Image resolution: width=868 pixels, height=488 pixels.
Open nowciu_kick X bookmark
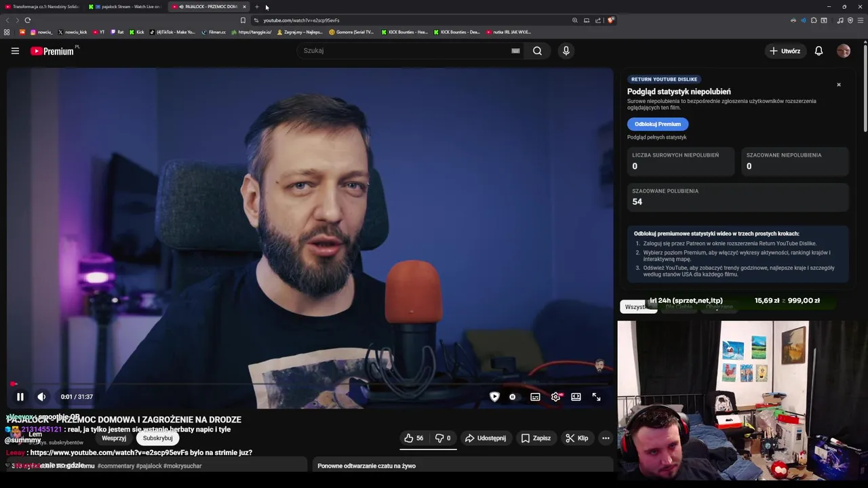pos(73,32)
